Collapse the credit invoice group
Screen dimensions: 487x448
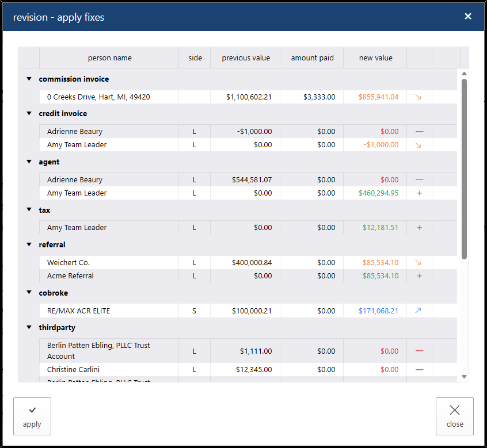point(29,114)
